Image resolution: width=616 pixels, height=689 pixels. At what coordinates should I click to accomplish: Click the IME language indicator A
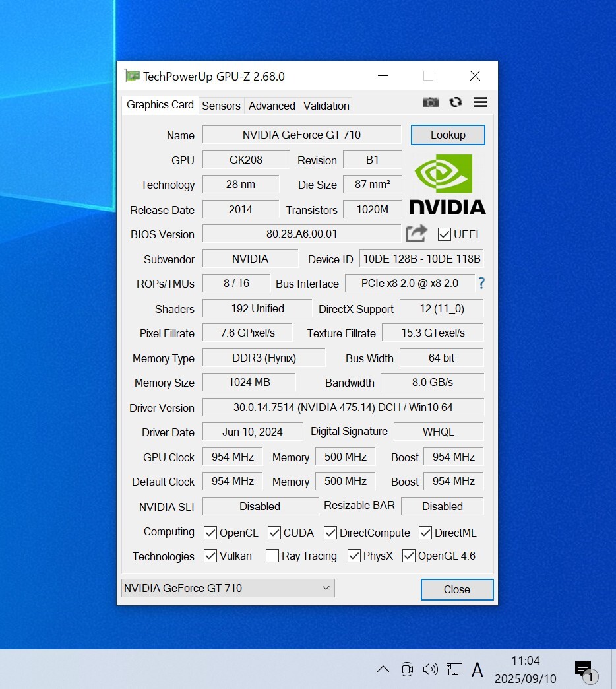pyautogui.click(x=477, y=670)
